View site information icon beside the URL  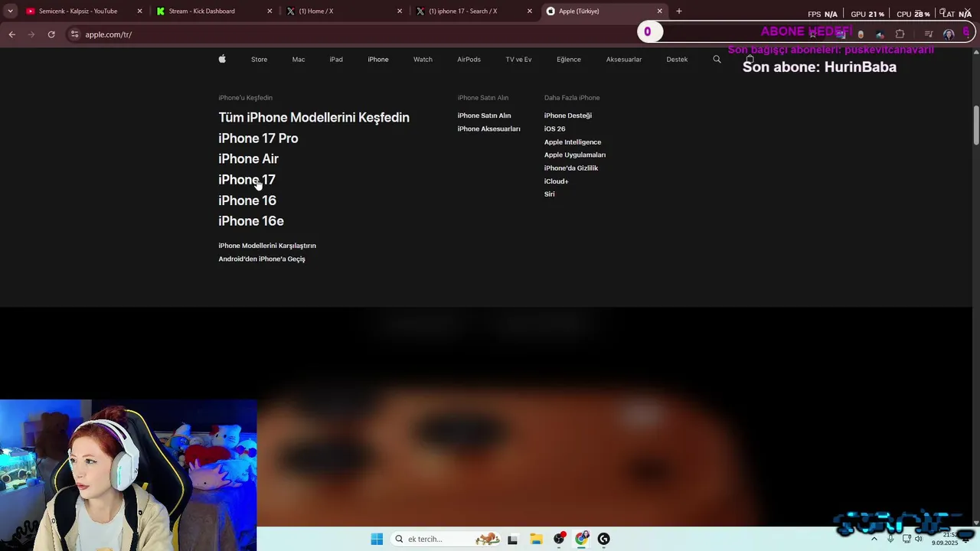pyautogui.click(x=74, y=34)
